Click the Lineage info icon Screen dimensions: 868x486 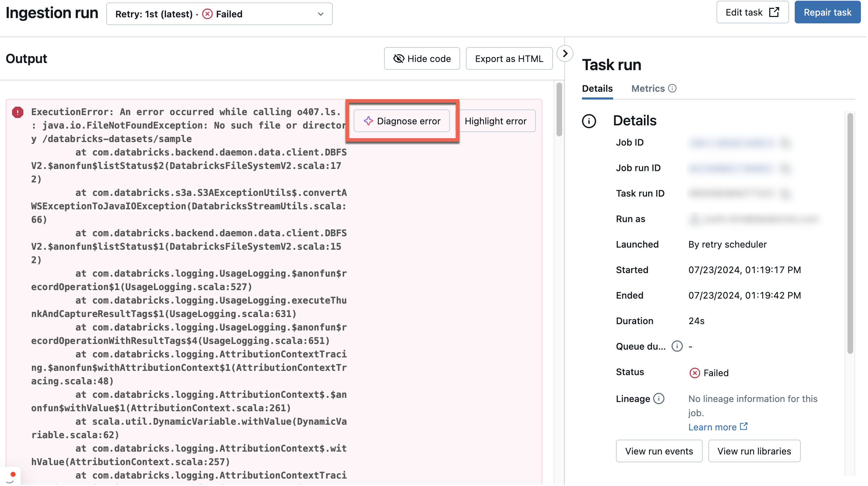click(658, 399)
